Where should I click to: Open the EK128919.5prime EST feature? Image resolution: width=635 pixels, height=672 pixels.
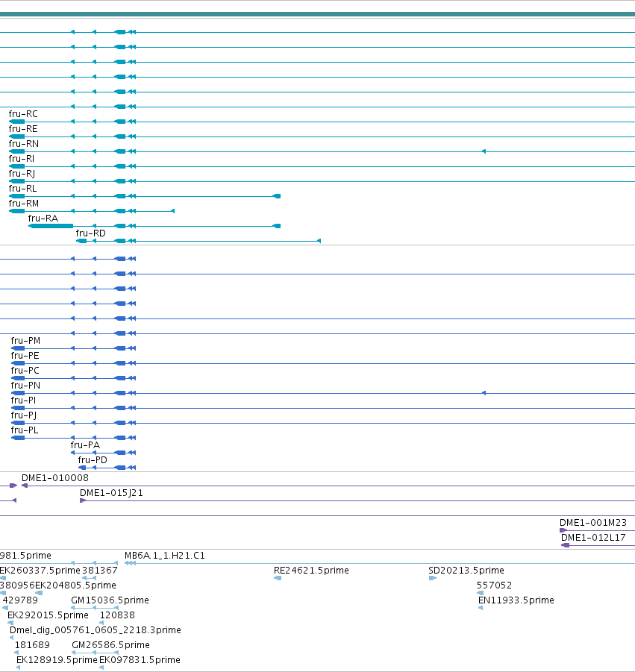pos(57,660)
